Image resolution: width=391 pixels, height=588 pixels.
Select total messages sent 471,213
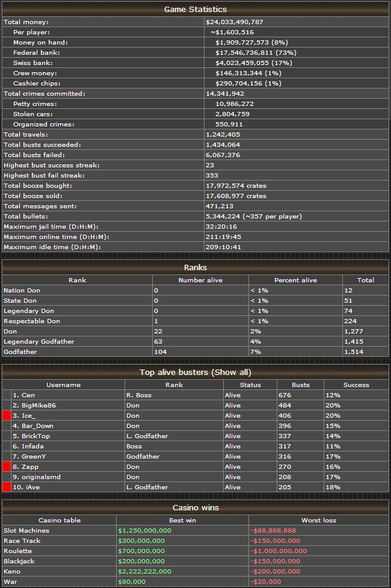(220, 206)
